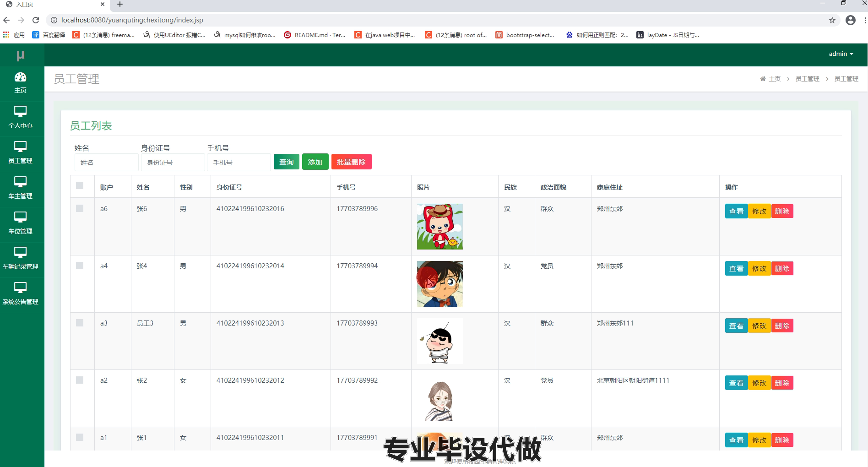Click the Conan photo thumbnail of 张4
Screen dimensions: 868x467
[440, 284]
